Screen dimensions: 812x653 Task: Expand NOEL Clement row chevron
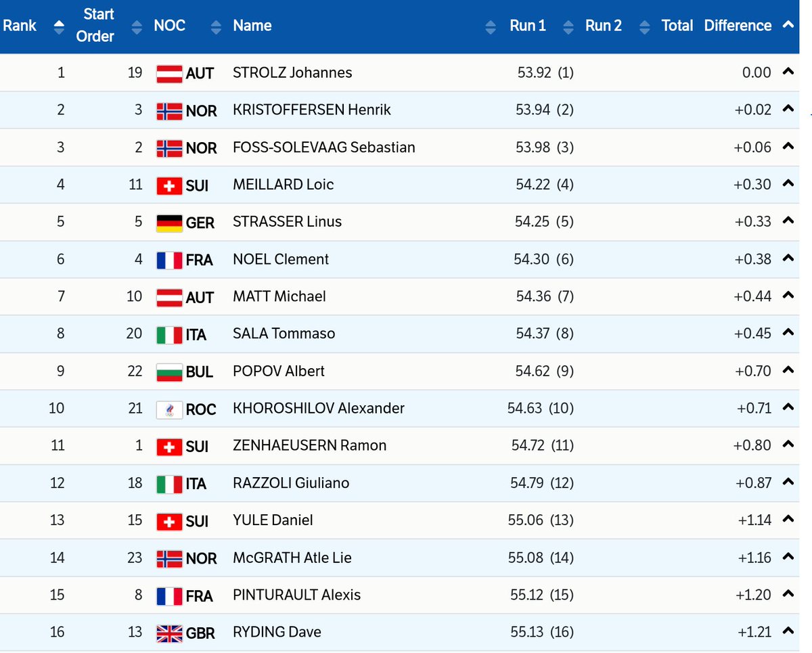click(787, 258)
